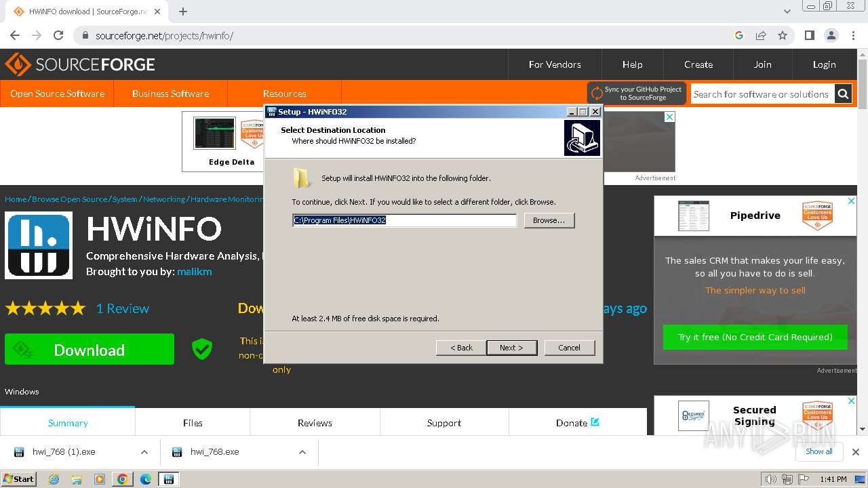Click Sync your GitHub Project button
The image size is (868, 488).
click(x=637, y=94)
